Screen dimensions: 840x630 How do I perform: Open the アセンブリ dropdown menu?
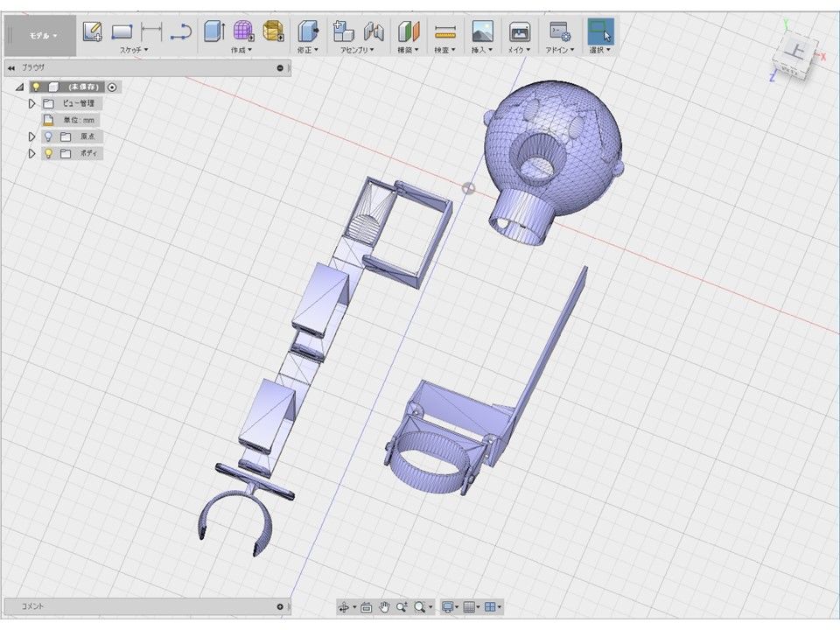click(x=357, y=50)
